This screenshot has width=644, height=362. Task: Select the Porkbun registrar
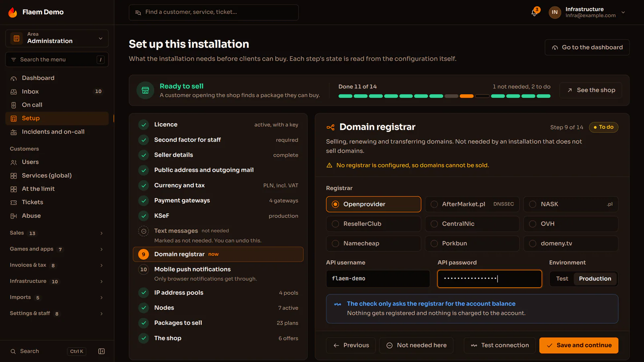click(x=472, y=244)
